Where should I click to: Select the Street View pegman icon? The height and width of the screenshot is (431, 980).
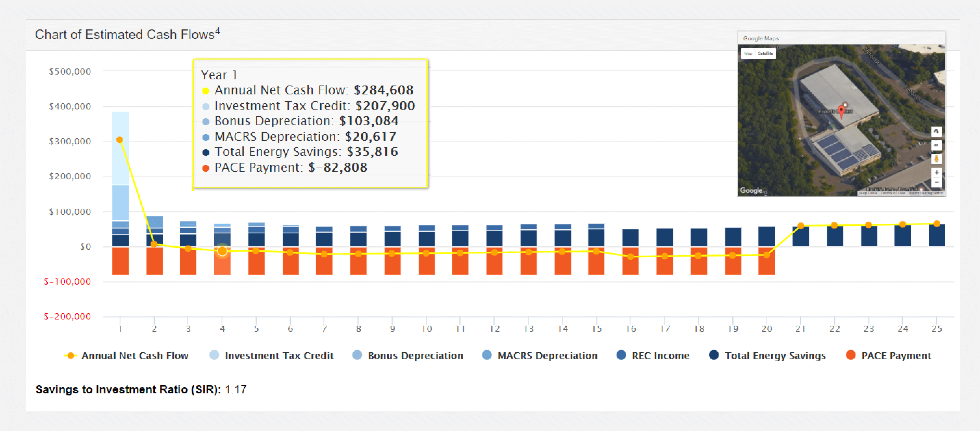936,159
